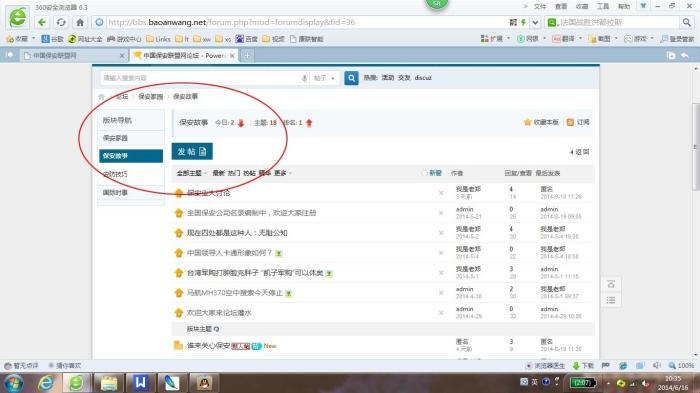Image resolution: width=700 pixels, height=393 pixels.
Task: Open the search type dropdown beside the search box
Action: (x=324, y=78)
